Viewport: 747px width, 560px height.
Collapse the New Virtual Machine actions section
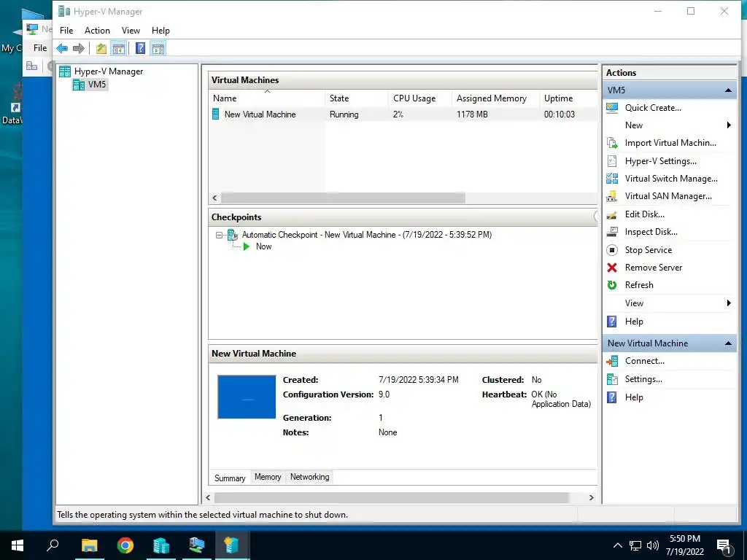[728, 343]
